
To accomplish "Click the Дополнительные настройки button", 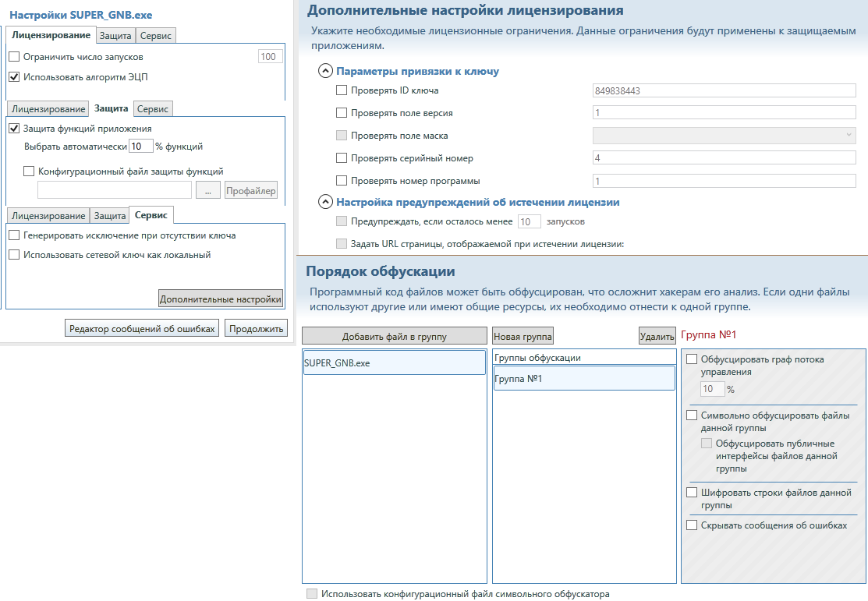I will (x=221, y=299).
